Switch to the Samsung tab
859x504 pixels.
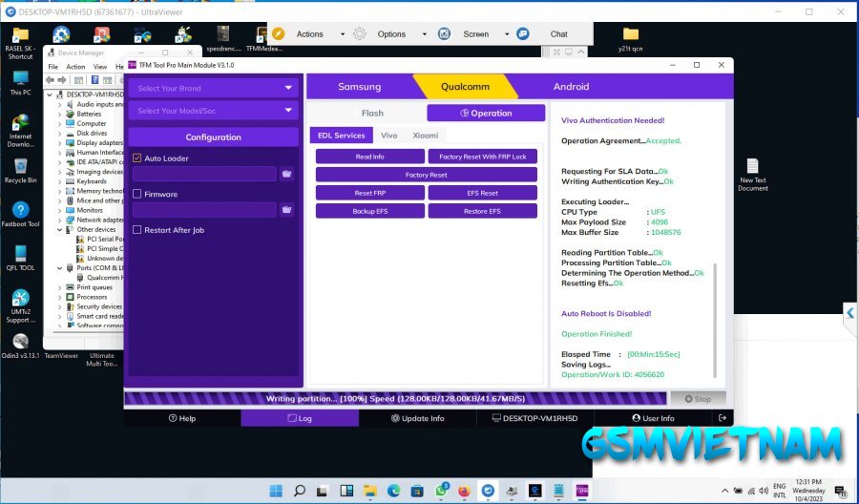click(359, 87)
